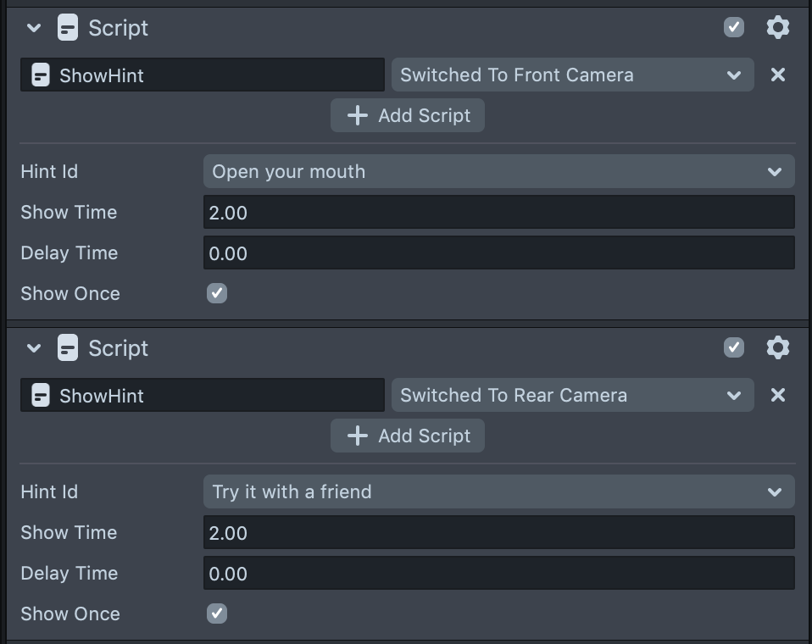Open settings gear of second Script component

(777, 348)
